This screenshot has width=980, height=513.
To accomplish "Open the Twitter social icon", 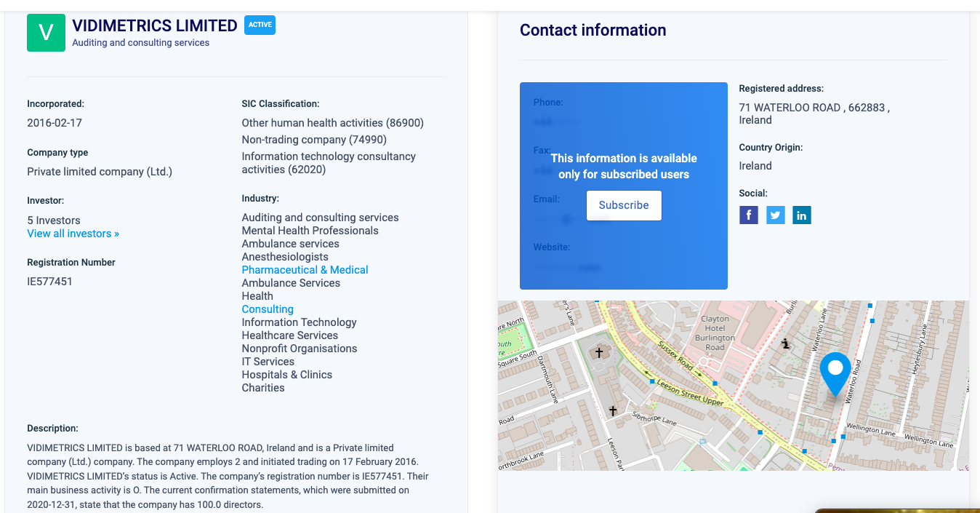I will (x=776, y=215).
